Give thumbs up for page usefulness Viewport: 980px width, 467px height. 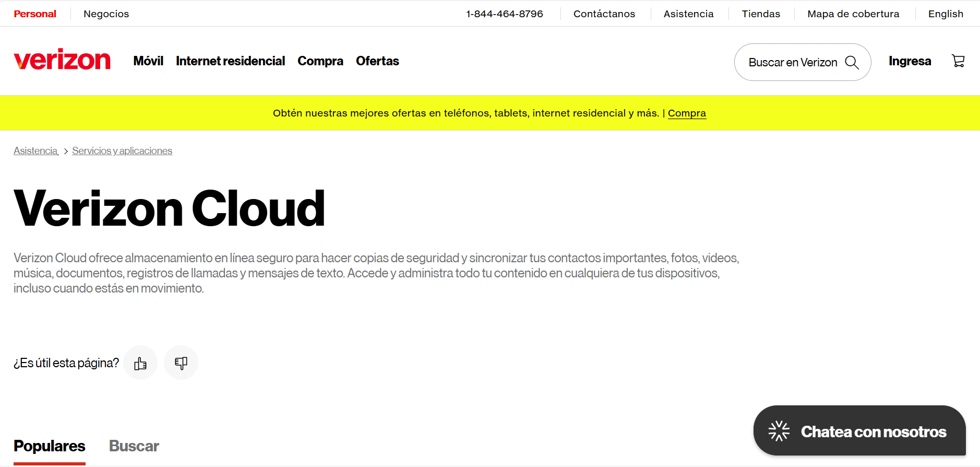(x=140, y=363)
